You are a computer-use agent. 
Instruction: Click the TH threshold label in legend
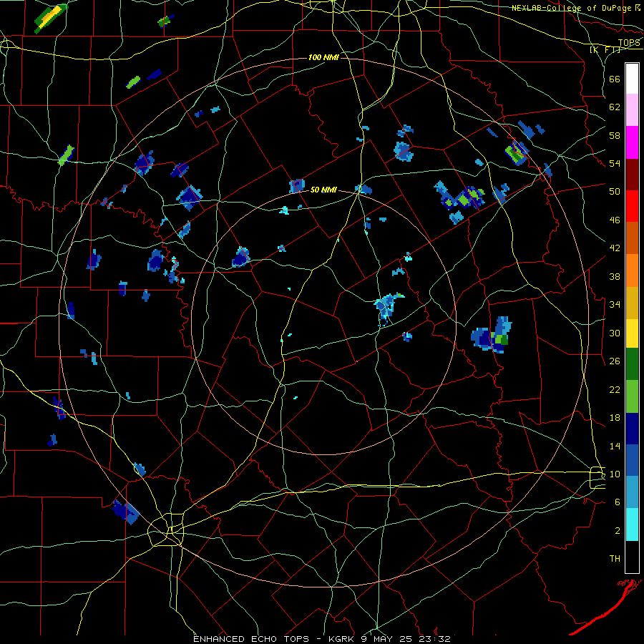tap(615, 559)
